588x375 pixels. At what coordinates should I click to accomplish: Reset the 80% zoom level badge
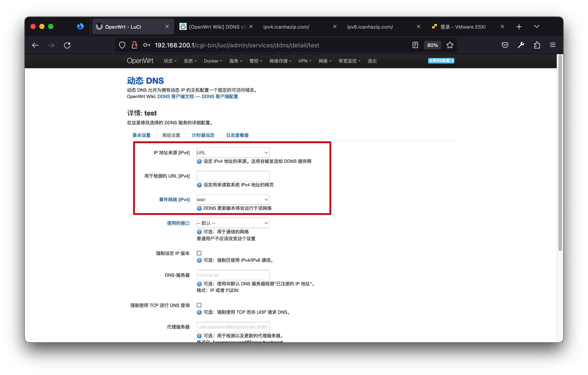pyautogui.click(x=432, y=45)
